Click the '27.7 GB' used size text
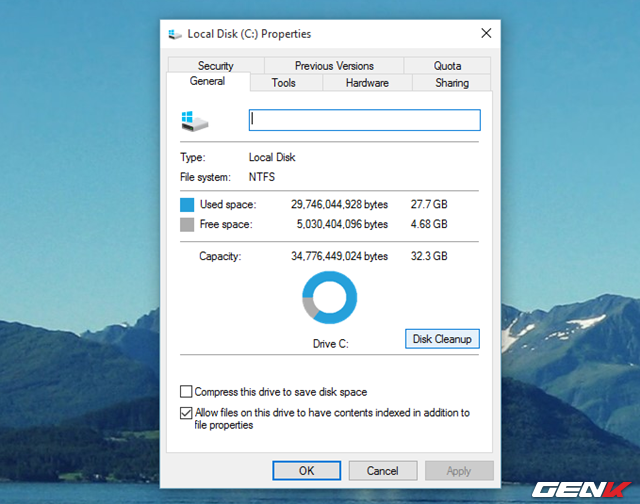Screen dimensions: 640x504 (x=429, y=204)
